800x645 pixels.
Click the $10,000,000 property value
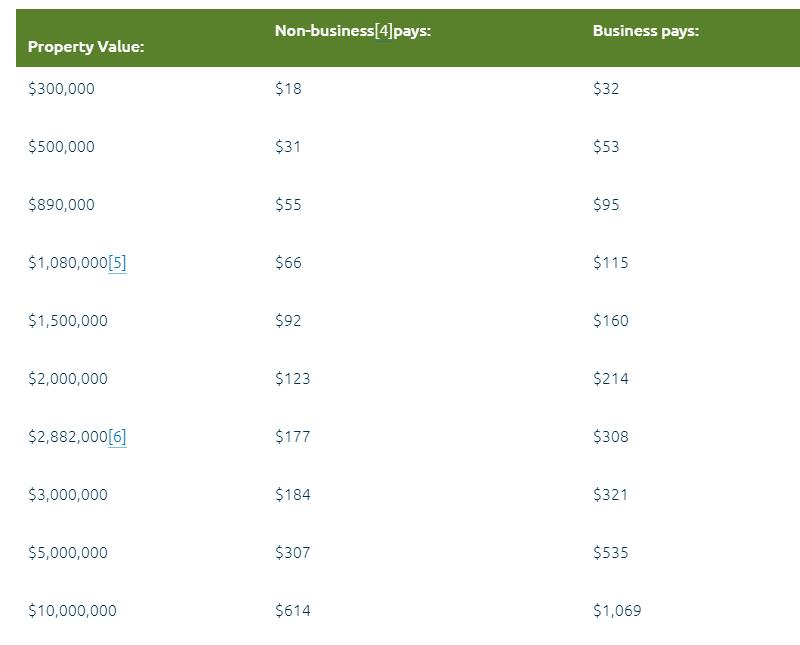coord(72,611)
